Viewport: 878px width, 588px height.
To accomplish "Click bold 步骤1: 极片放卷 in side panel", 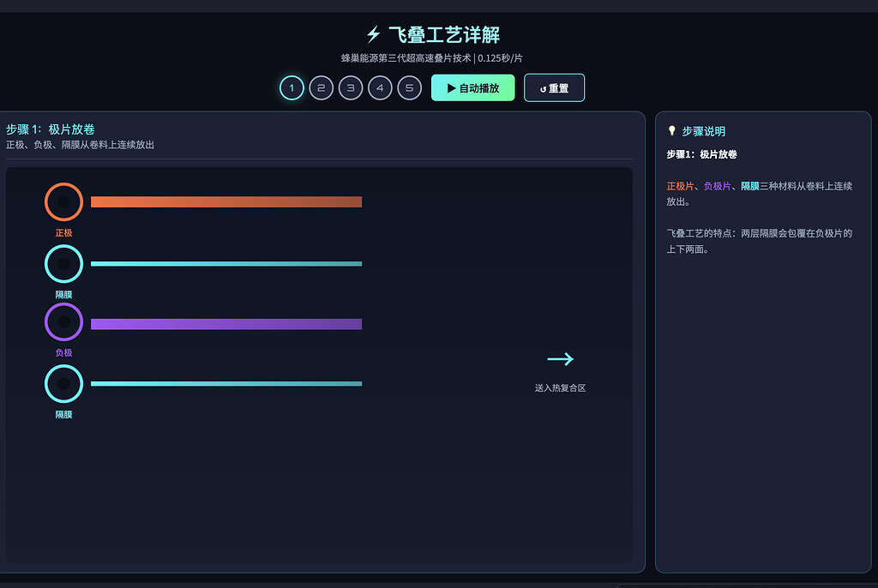I will 701,154.
